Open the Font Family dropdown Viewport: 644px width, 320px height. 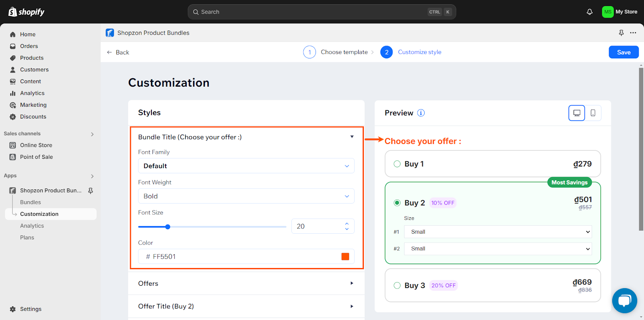pyautogui.click(x=246, y=166)
